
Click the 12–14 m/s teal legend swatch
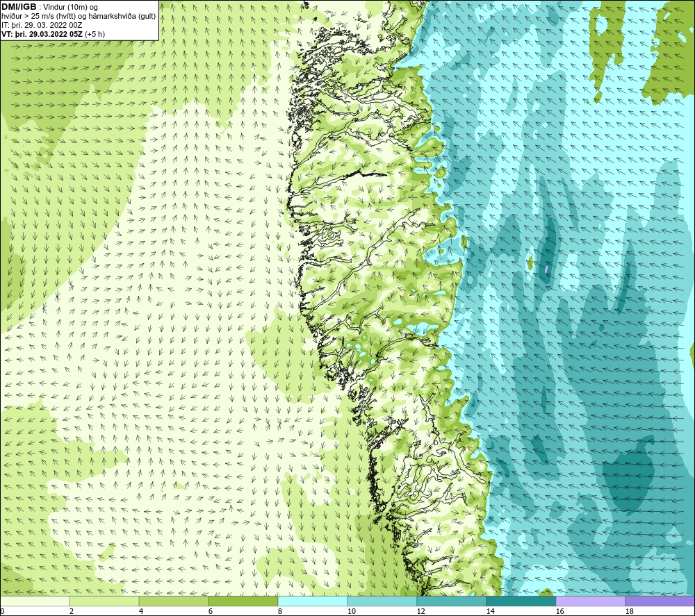point(451,601)
